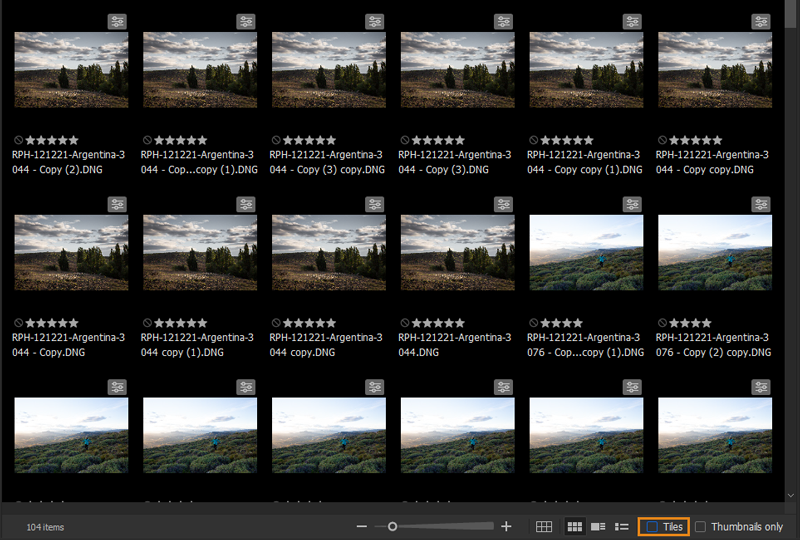
Task: Click settings badge on 076 - Copy (2) copy.DNG
Action: pos(761,205)
